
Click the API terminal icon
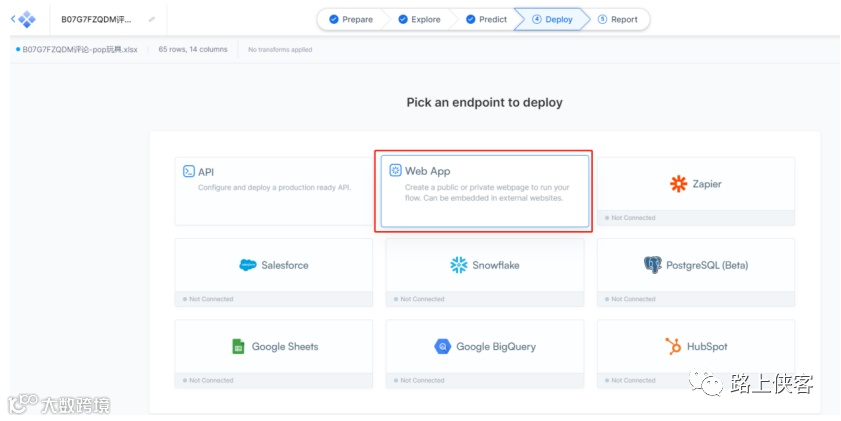pyautogui.click(x=188, y=172)
